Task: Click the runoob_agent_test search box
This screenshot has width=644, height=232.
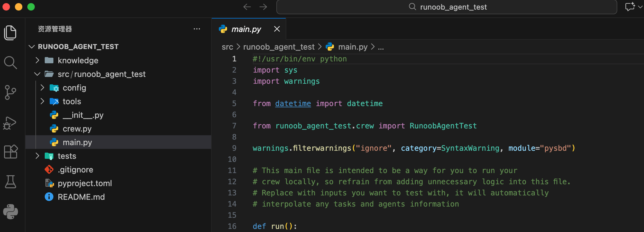Action: pos(447,7)
